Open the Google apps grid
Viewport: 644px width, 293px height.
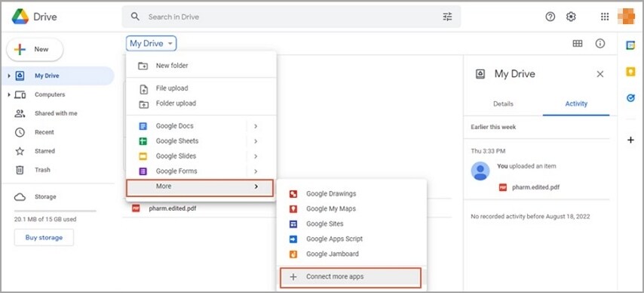tap(605, 17)
